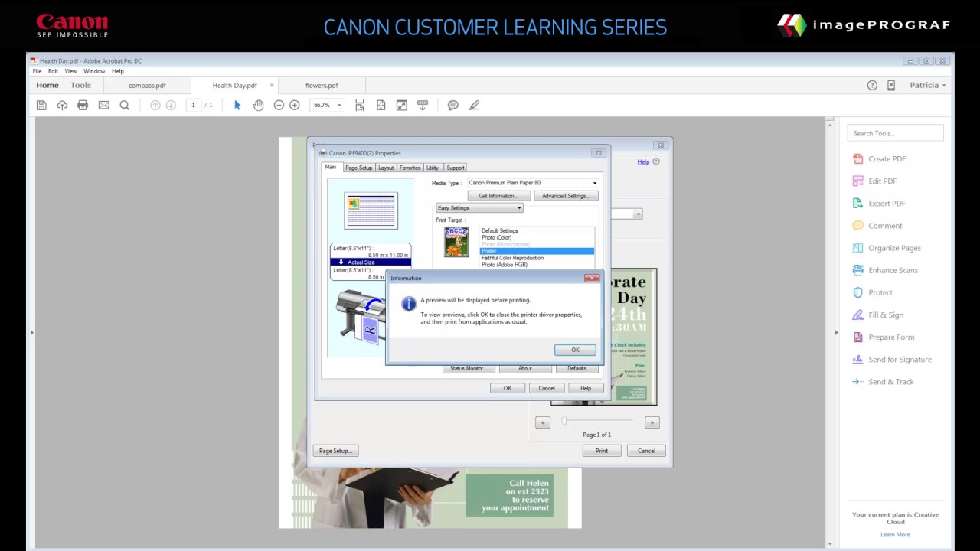Click the email envelope icon
Image resolution: width=980 pixels, height=551 pixels.
click(x=104, y=105)
